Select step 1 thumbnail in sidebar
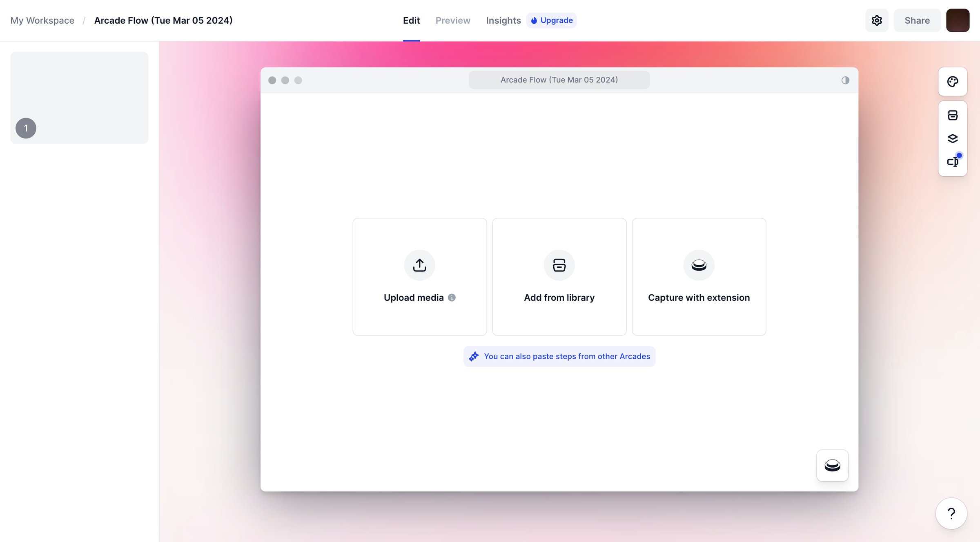The width and height of the screenshot is (980, 542). [x=79, y=98]
